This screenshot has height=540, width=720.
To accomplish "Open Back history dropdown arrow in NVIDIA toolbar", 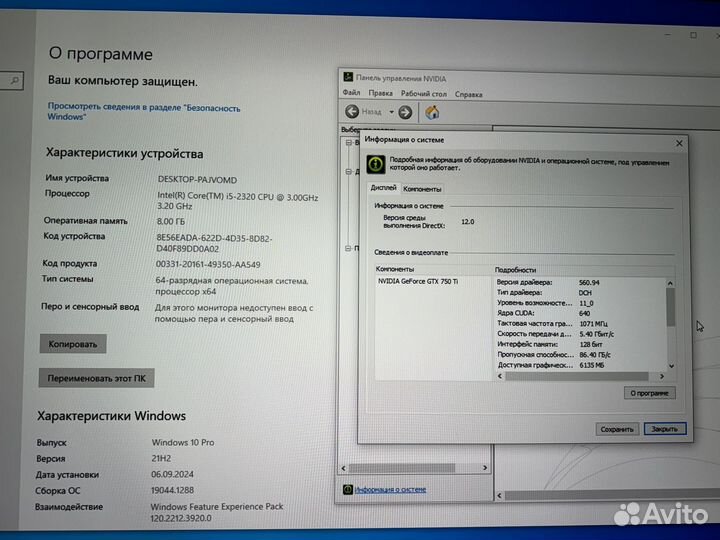I will point(391,112).
